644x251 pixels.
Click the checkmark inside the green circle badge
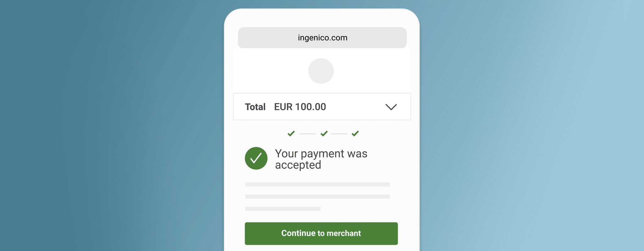(256, 158)
